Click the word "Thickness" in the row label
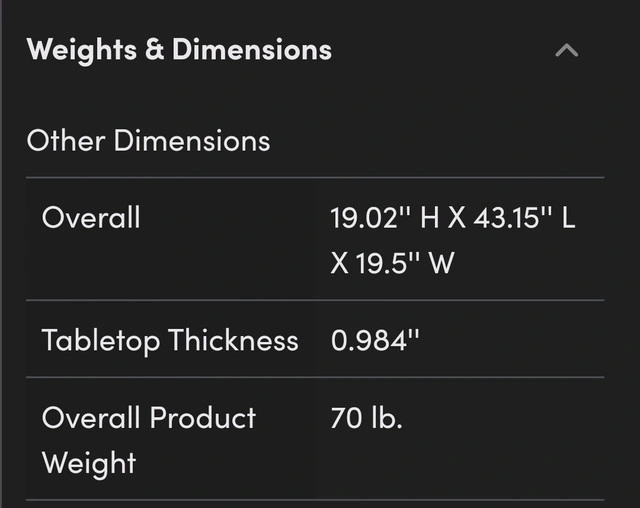Image resolution: width=640 pixels, height=508 pixels. [233, 340]
